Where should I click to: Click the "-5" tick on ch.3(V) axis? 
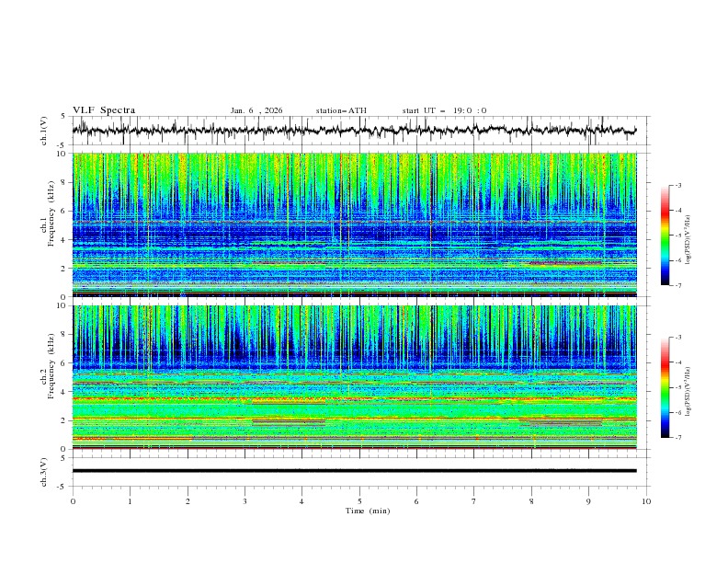(61, 487)
